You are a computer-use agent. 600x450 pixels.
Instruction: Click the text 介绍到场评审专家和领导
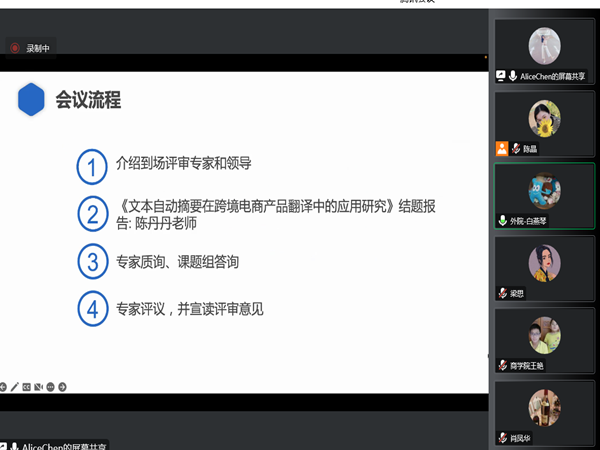(x=184, y=163)
